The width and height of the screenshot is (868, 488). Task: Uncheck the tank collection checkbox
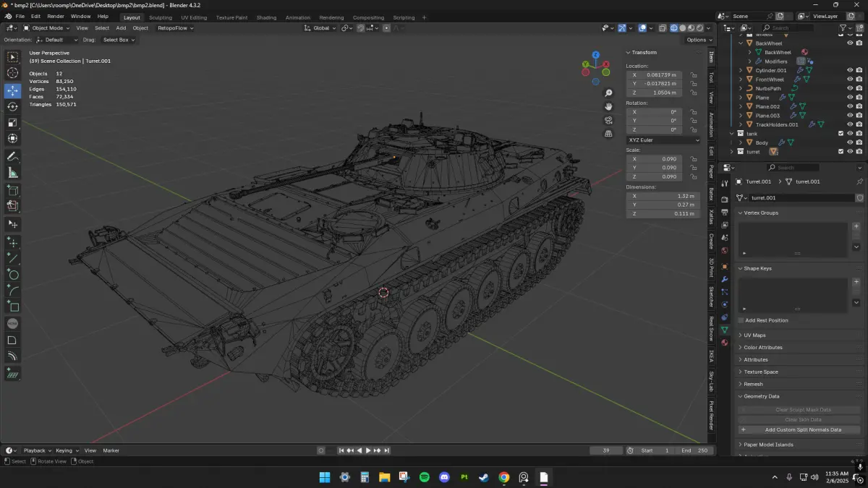(841, 133)
